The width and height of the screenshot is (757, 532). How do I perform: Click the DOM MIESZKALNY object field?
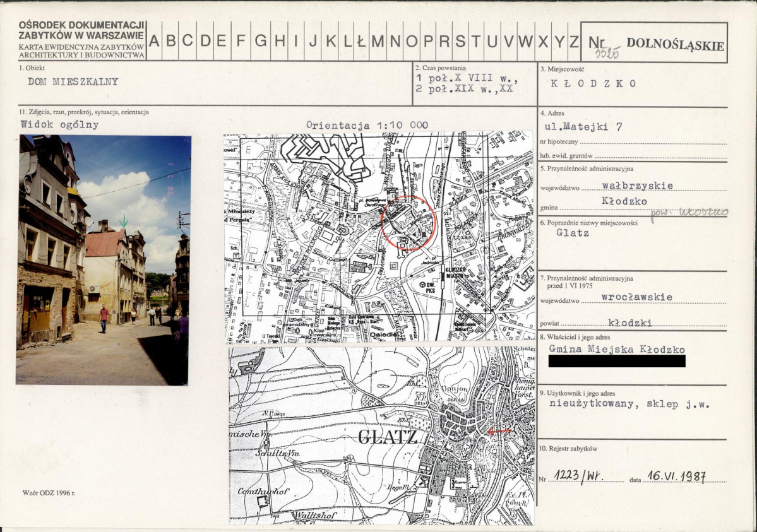pos(73,81)
